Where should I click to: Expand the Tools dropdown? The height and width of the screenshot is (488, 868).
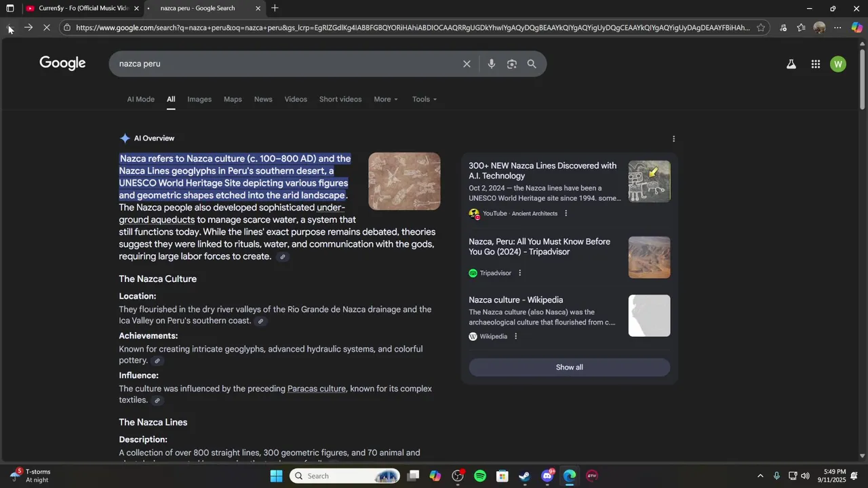[425, 99]
